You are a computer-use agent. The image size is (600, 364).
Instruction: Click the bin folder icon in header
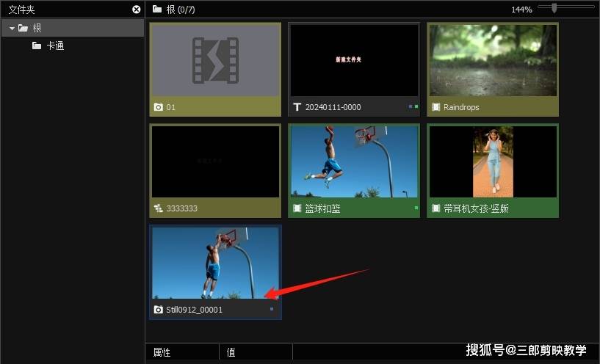pos(156,10)
